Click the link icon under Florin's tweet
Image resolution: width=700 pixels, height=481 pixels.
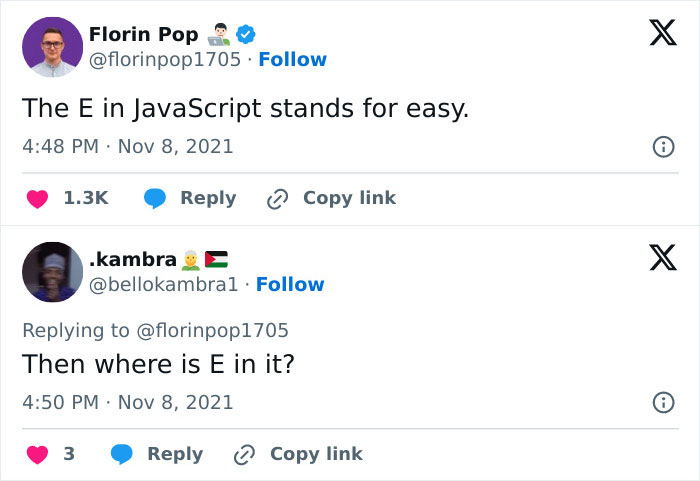tap(277, 199)
